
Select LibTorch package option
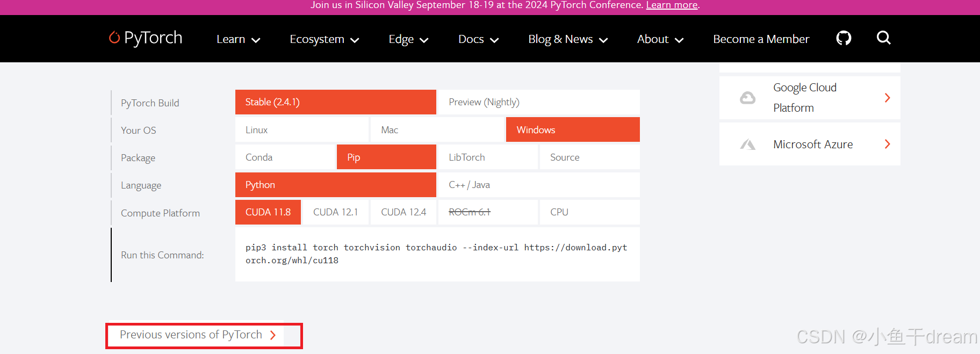[x=488, y=157]
